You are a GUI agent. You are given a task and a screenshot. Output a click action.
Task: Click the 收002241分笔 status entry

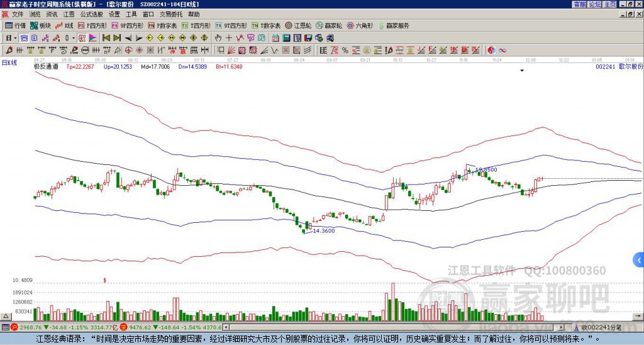tap(601, 327)
